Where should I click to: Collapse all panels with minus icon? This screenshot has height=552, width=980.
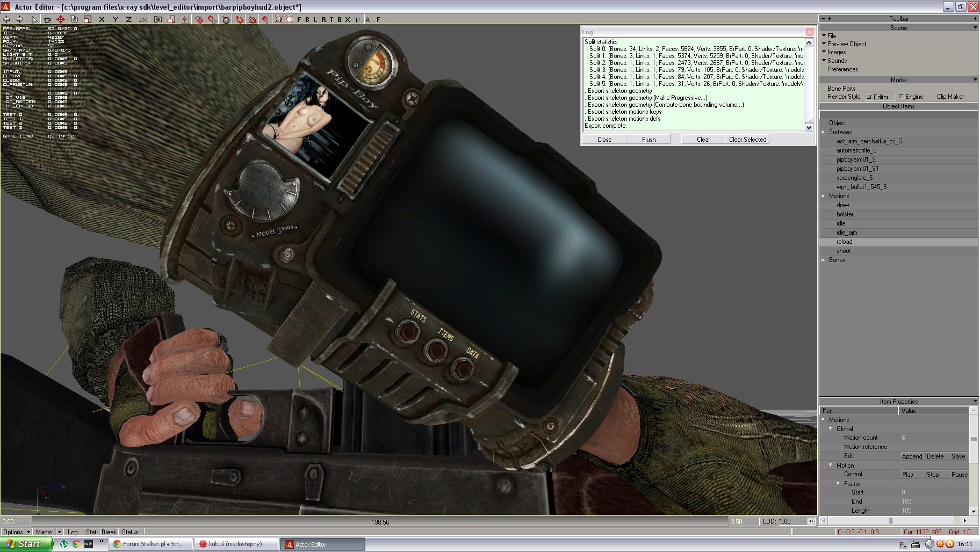point(822,18)
